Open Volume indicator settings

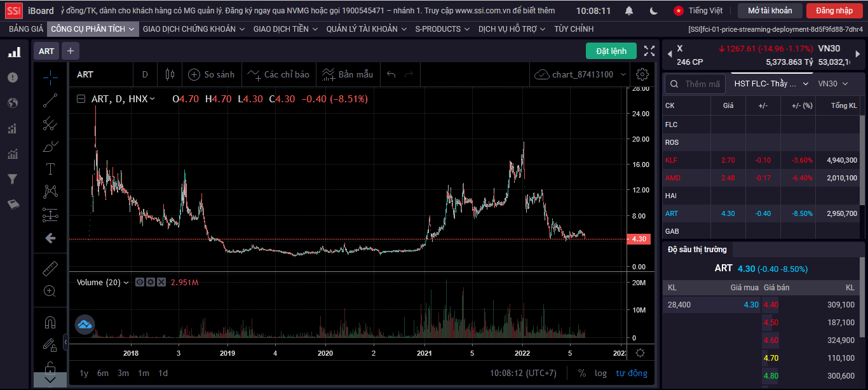coord(151,282)
